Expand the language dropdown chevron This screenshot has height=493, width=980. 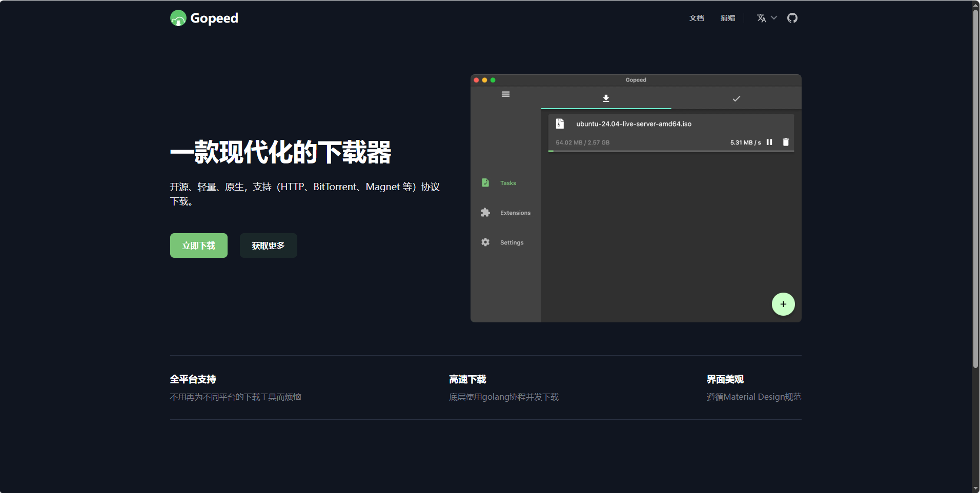pos(774,18)
